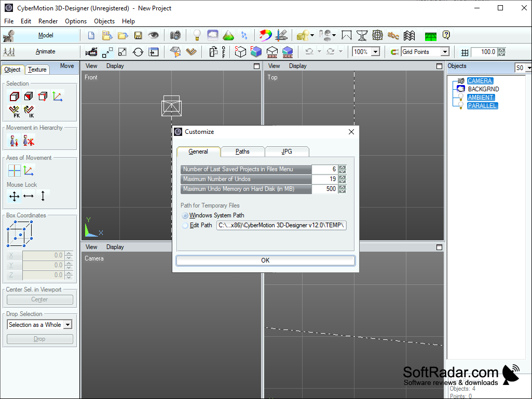Adjust the Number of Last Saved Projects stepper
Image resolution: width=532 pixels, height=399 pixels.
coord(343,169)
